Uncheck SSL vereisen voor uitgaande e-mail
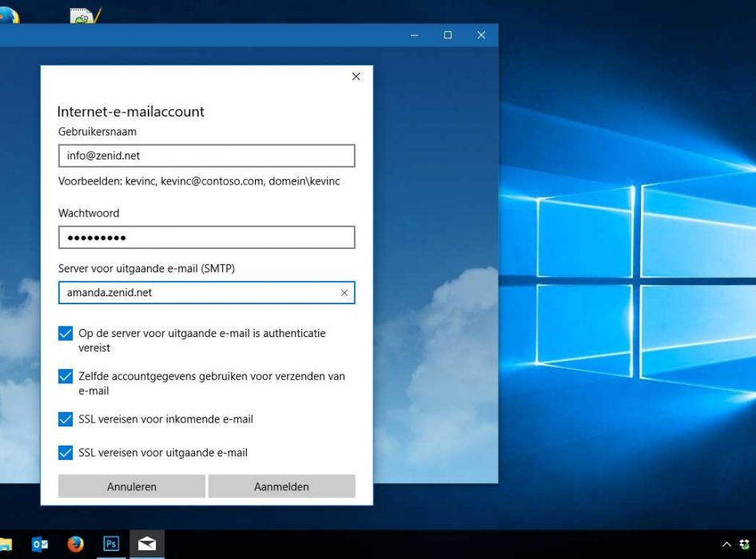This screenshot has height=559, width=756. (66, 453)
